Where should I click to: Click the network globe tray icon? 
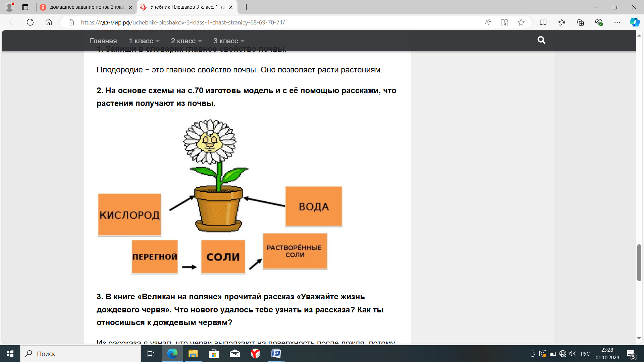[x=563, y=354]
